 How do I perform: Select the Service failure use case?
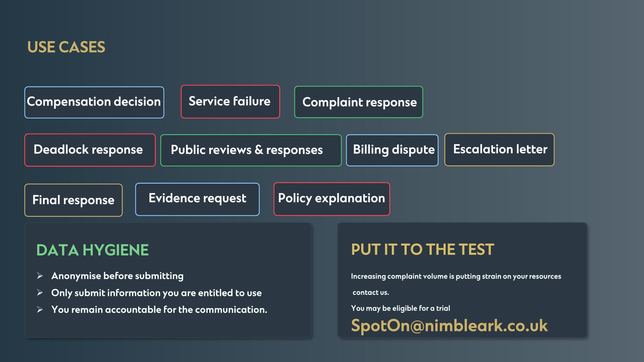[230, 102]
